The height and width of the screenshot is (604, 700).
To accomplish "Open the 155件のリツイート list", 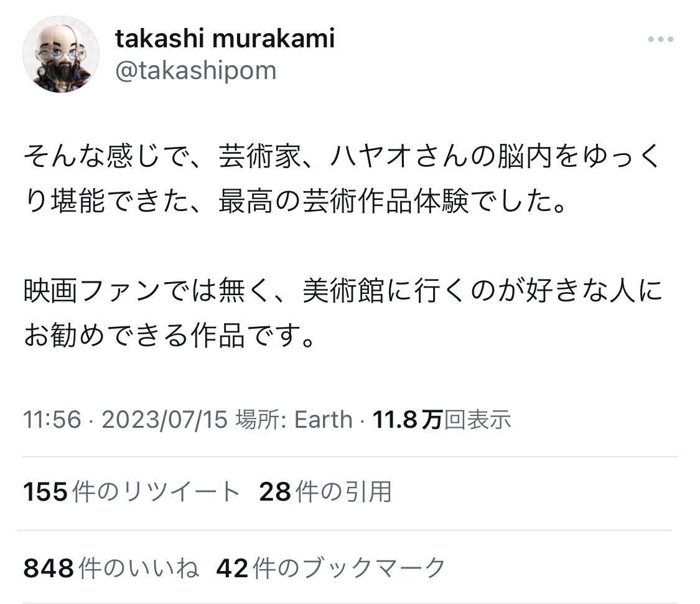I will coord(131,492).
